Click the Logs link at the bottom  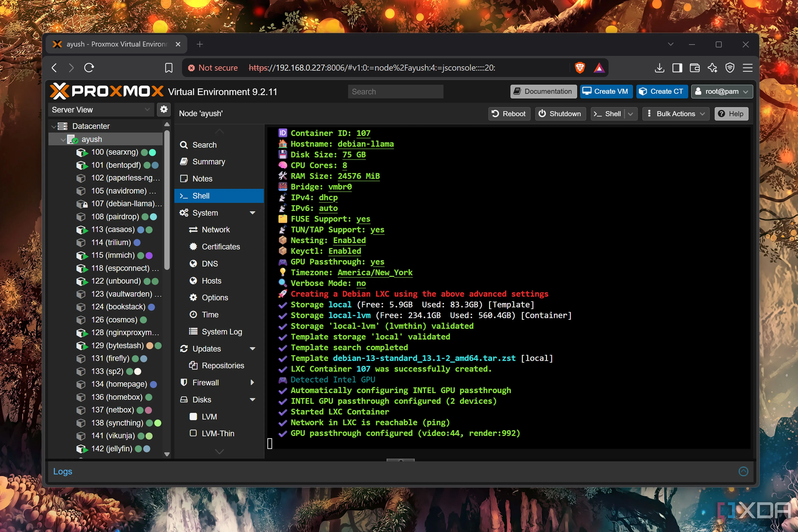click(x=63, y=471)
